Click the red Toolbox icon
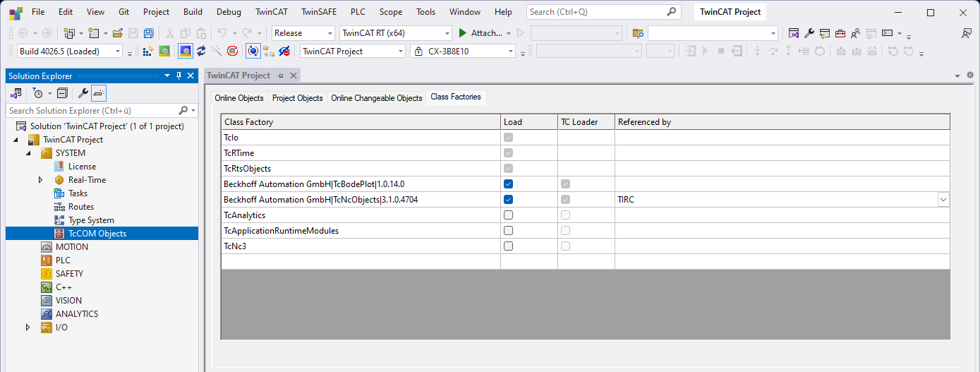This screenshot has width=980, height=372. (x=840, y=33)
